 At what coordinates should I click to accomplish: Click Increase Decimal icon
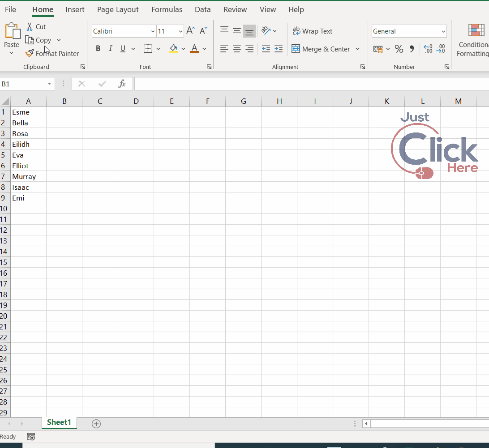click(x=429, y=49)
